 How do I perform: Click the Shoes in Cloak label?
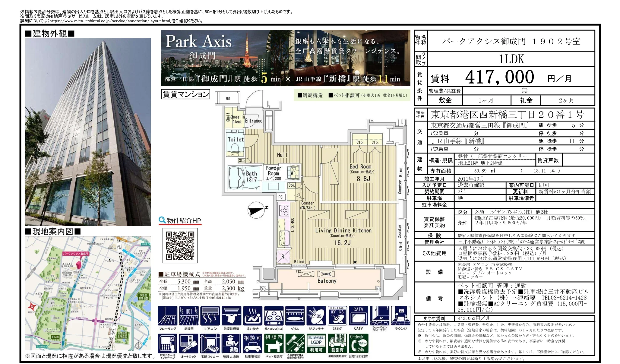(237, 119)
